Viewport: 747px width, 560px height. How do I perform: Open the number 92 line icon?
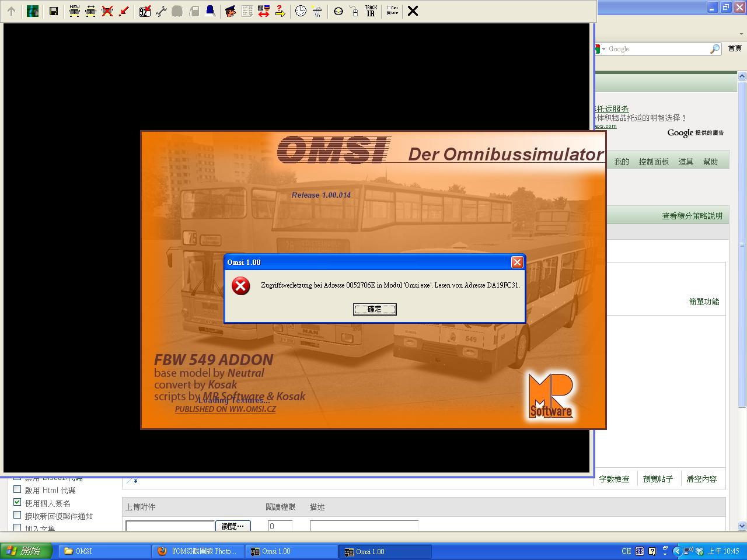[x=145, y=11]
